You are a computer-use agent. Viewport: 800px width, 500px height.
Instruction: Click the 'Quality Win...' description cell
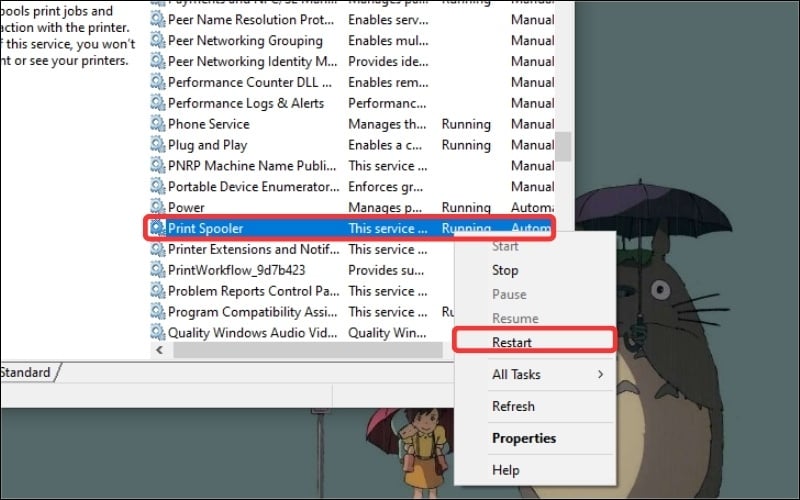tap(387, 333)
